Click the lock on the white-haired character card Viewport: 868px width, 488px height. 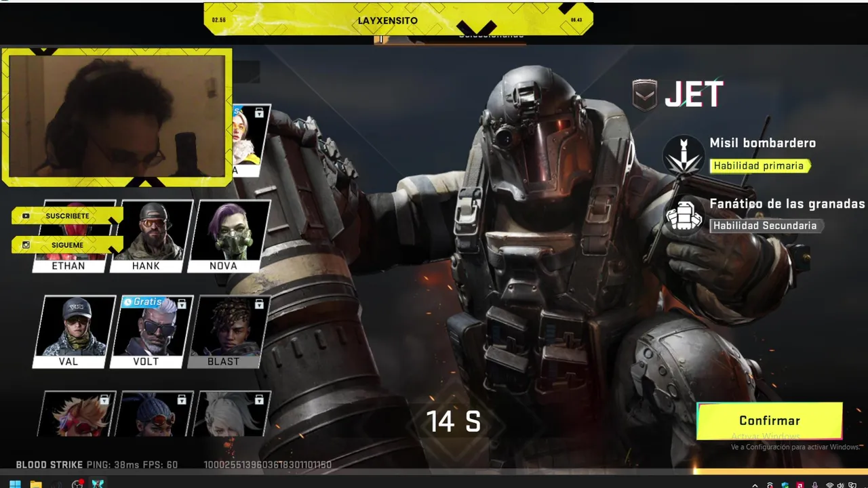(x=259, y=400)
